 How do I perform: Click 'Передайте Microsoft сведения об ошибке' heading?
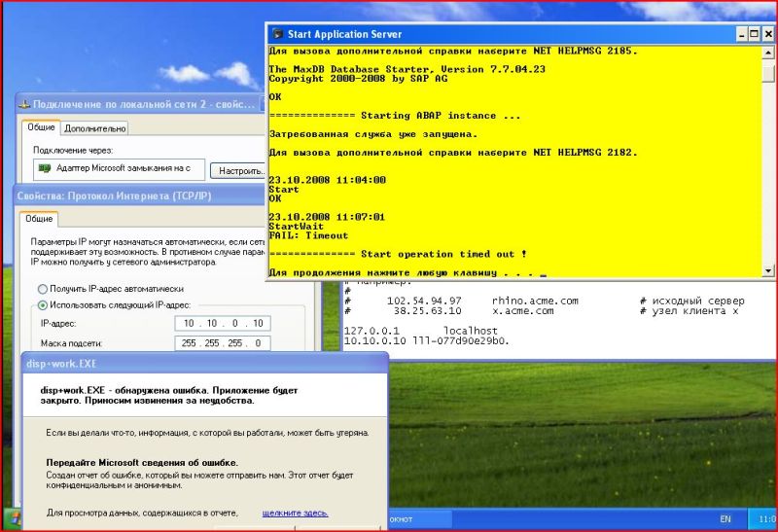142,463
